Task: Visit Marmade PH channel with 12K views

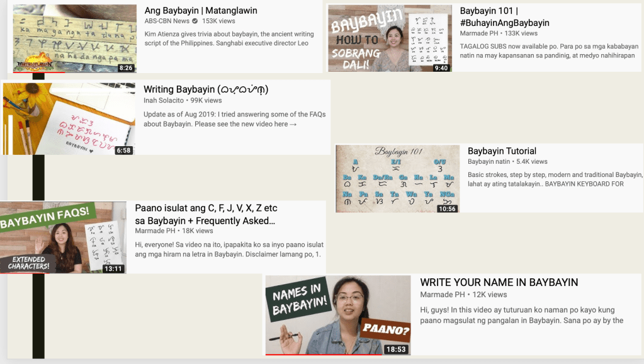Action: (x=442, y=295)
